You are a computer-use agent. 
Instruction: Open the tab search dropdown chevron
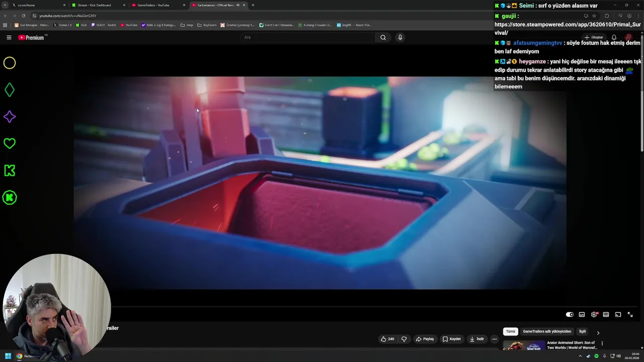[x=6, y=5]
